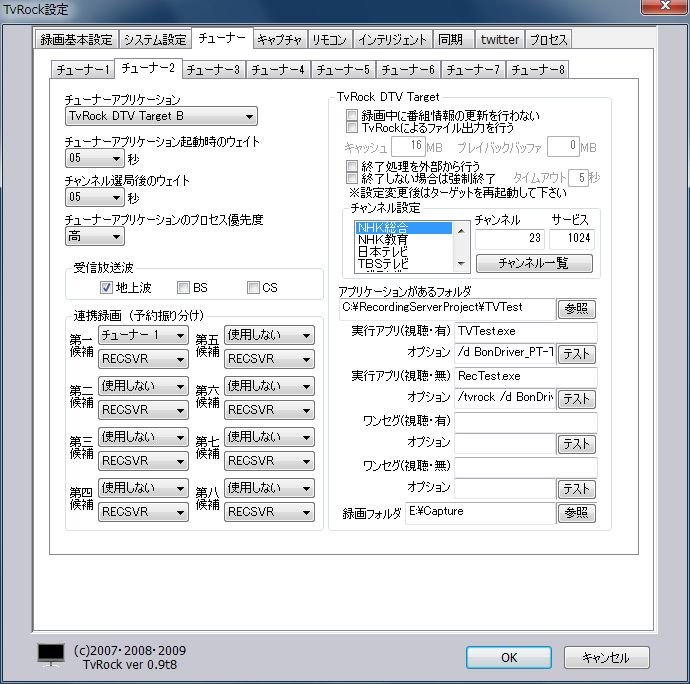Open 第一候補 チューナー 1 dropdown
Screen dimensions: 690x684
pyautogui.click(x=143, y=335)
